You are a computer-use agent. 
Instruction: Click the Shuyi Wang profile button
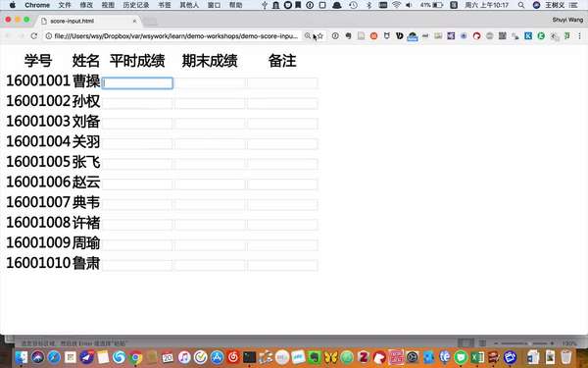pos(567,20)
